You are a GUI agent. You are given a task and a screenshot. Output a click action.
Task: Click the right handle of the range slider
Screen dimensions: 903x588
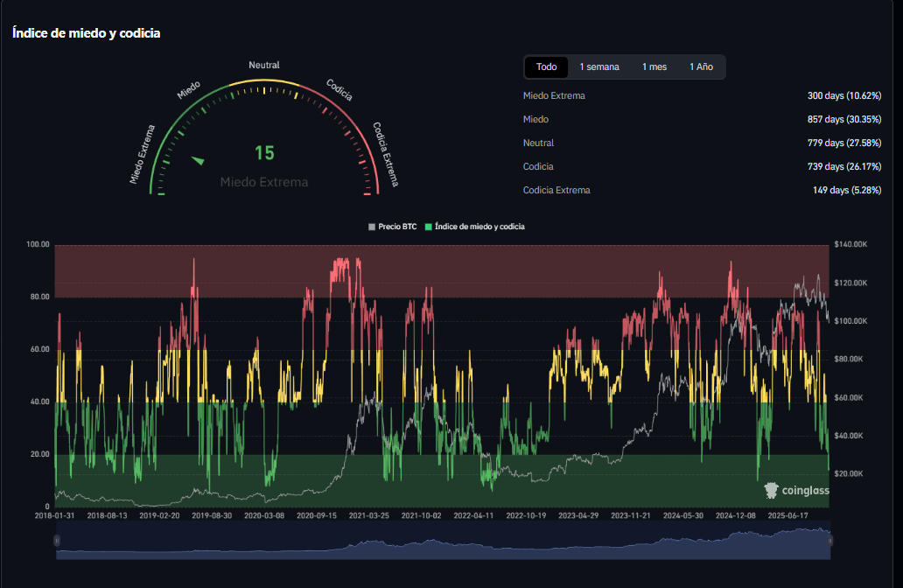click(829, 542)
